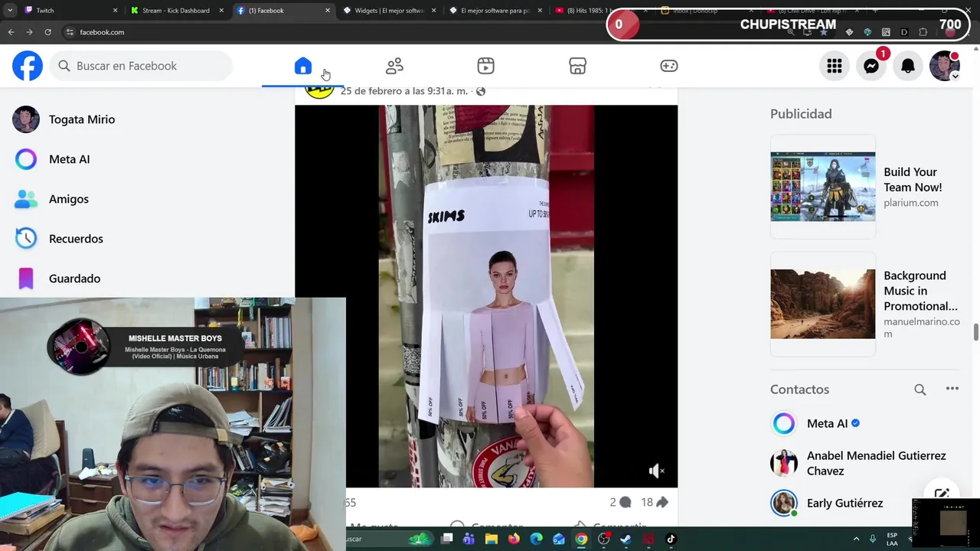980x551 pixels.
Task: Reload the page with the refresh icon
Action: coord(47,32)
